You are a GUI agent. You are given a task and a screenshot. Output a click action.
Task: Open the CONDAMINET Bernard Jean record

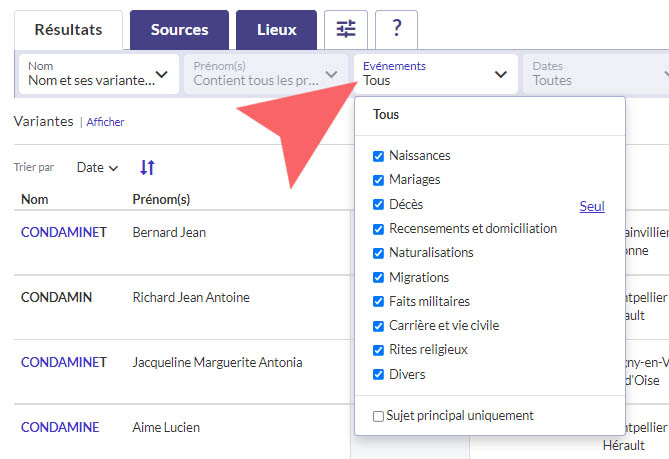63,233
